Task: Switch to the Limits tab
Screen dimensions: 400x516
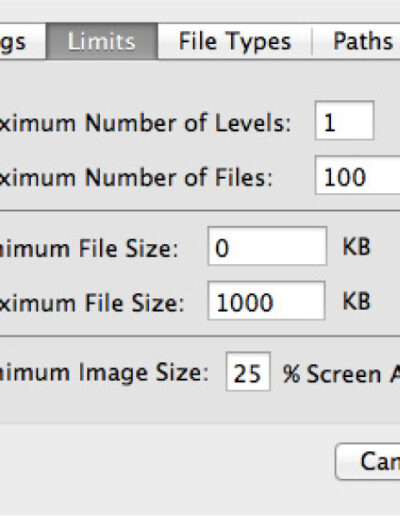Action: (102, 41)
